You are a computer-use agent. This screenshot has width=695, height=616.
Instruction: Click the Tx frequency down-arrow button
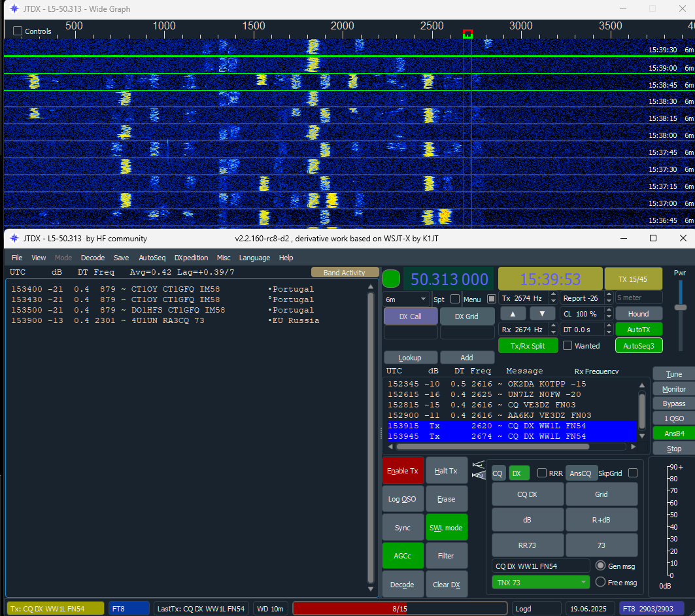[542, 314]
